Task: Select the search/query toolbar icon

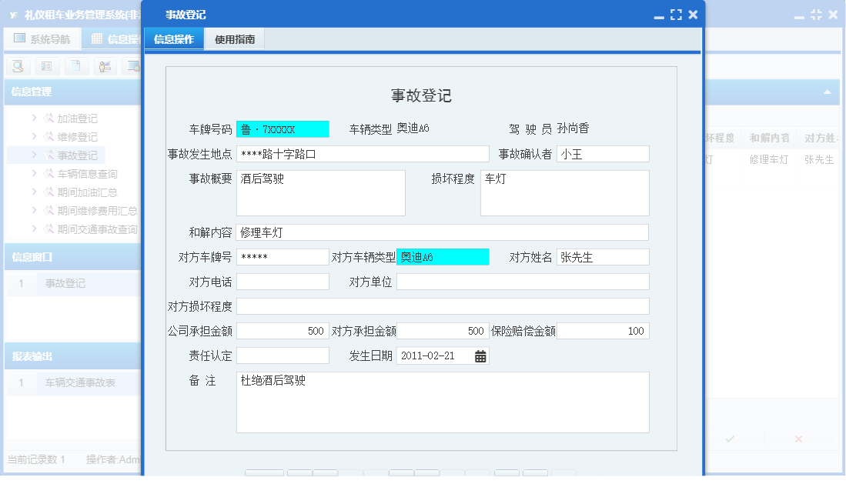Action: [18, 66]
